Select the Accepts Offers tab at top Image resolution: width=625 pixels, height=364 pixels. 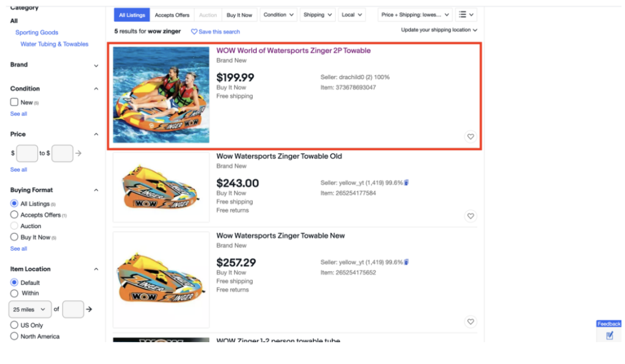[x=172, y=15]
